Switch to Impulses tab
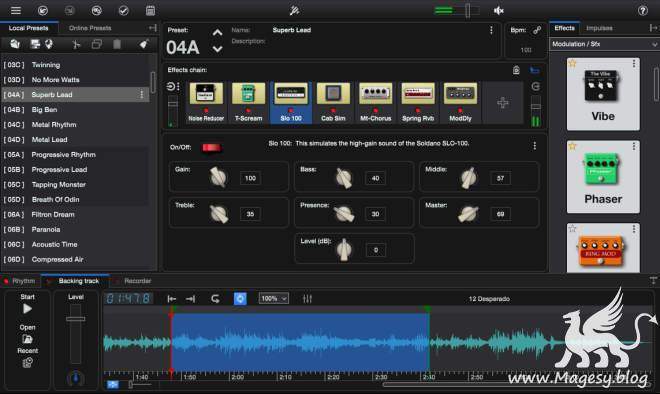 [x=599, y=28]
